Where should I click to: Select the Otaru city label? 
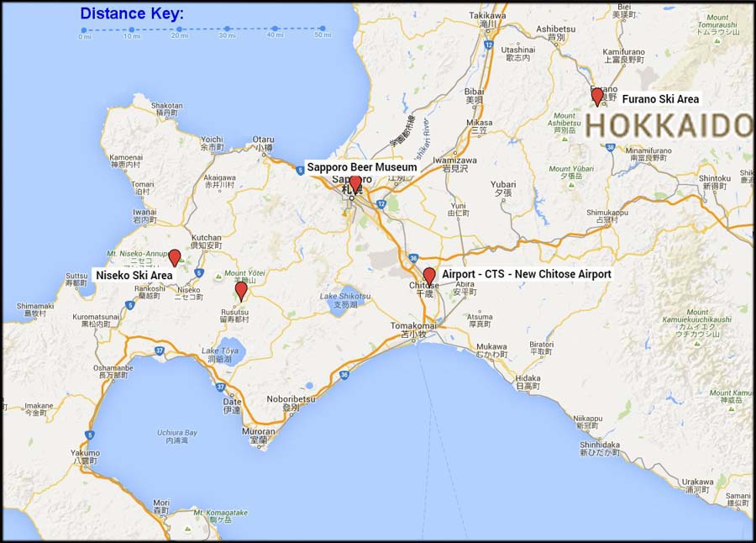click(x=263, y=144)
